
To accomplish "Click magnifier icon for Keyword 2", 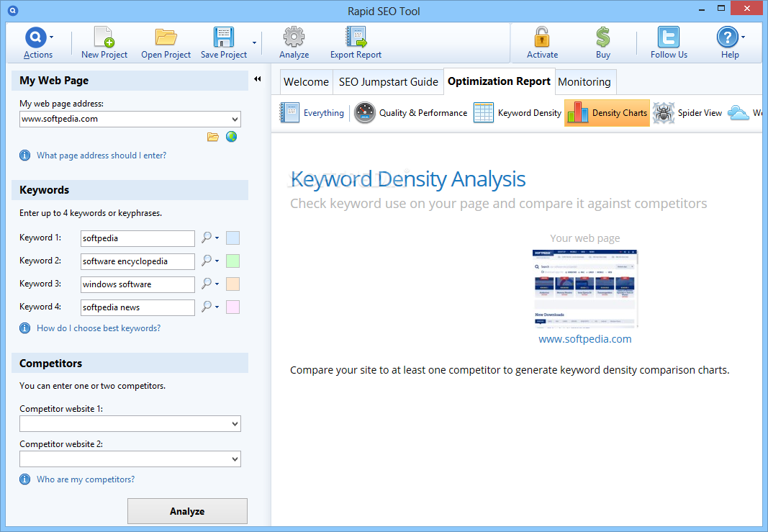I will click(x=207, y=261).
